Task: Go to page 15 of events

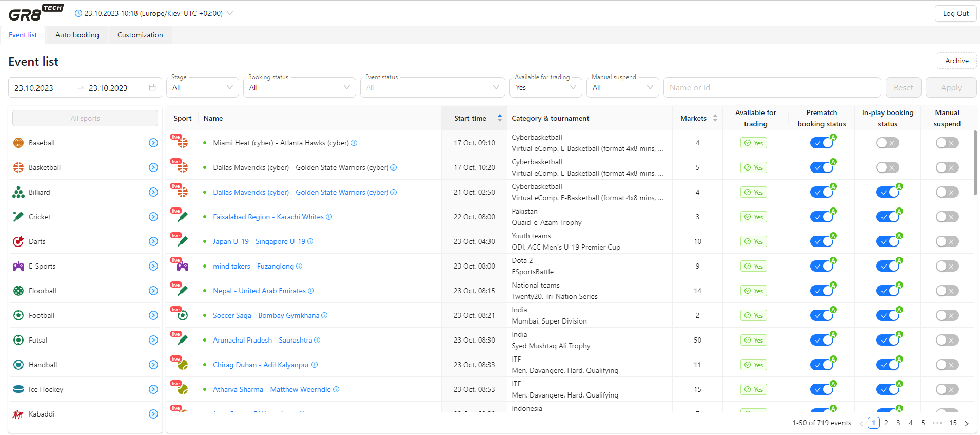Action: pyautogui.click(x=953, y=423)
